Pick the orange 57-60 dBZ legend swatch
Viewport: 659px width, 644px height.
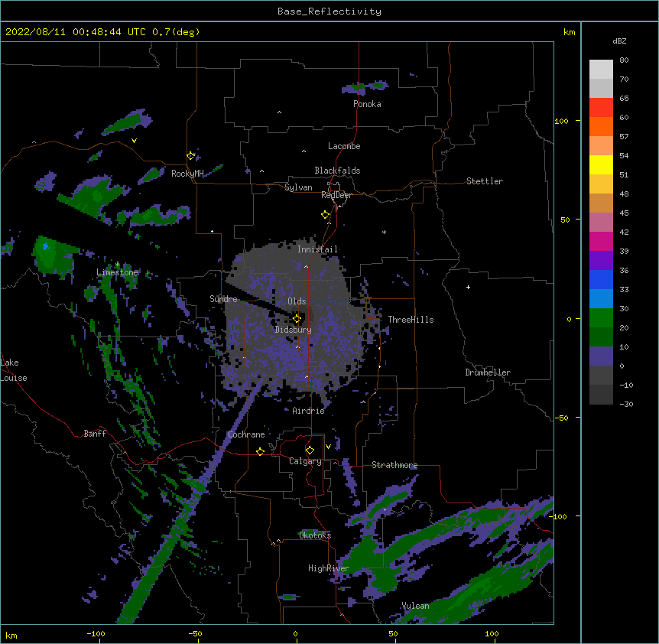601,126
